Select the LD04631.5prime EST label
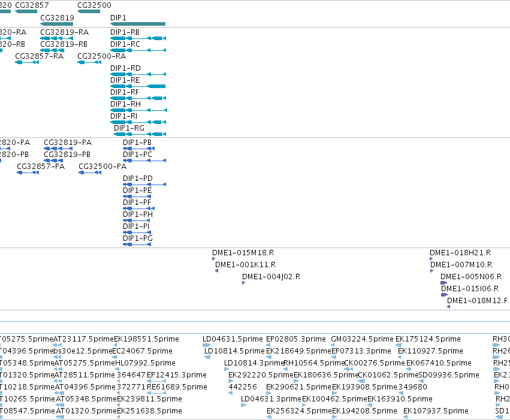510x420 pixels. click(x=233, y=339)
